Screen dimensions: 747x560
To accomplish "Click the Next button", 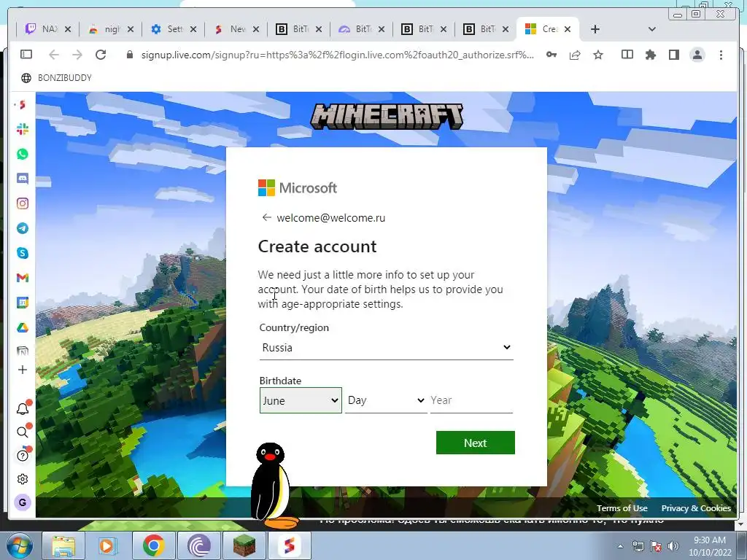I will pos(476,443).
